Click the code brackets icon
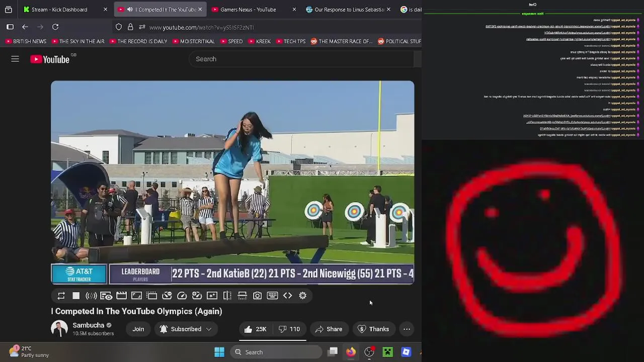 click(287, 296)
